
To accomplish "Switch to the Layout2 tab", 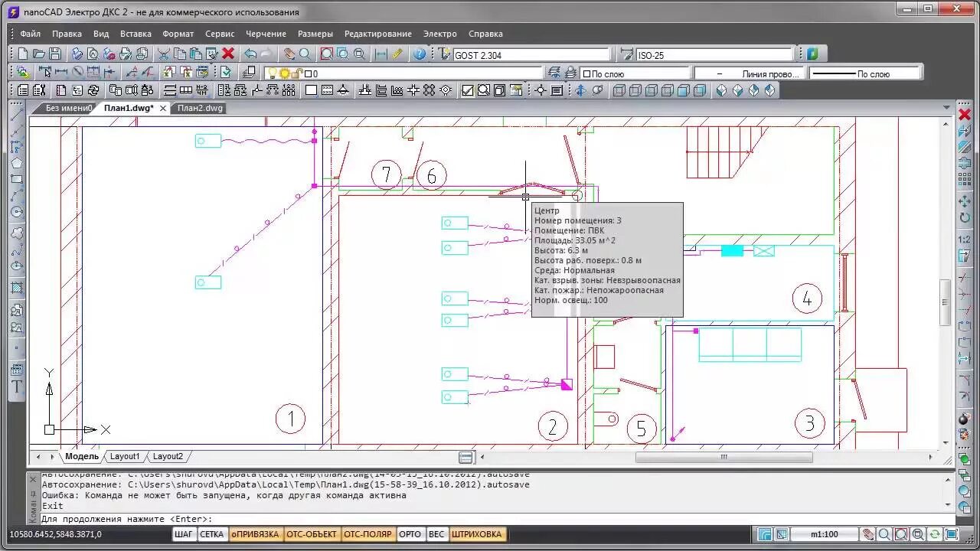I will (168, 456).
